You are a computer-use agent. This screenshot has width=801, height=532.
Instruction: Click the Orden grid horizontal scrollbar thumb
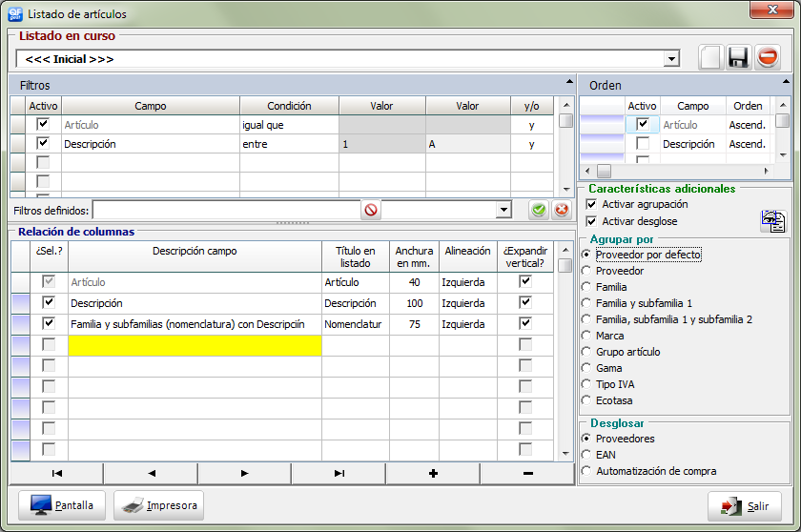point(605,171)
